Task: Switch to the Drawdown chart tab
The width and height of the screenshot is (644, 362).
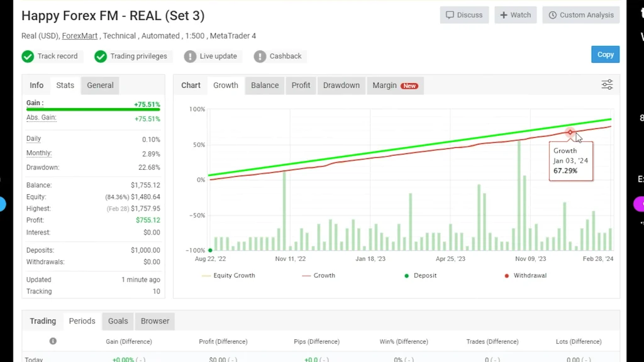Action: (x=341, y=85)
